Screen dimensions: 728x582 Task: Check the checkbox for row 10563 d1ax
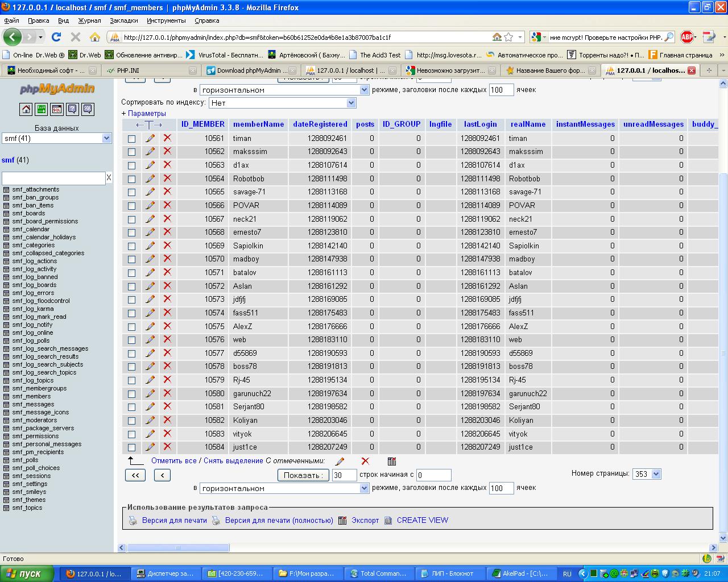[x=132, y=165]
